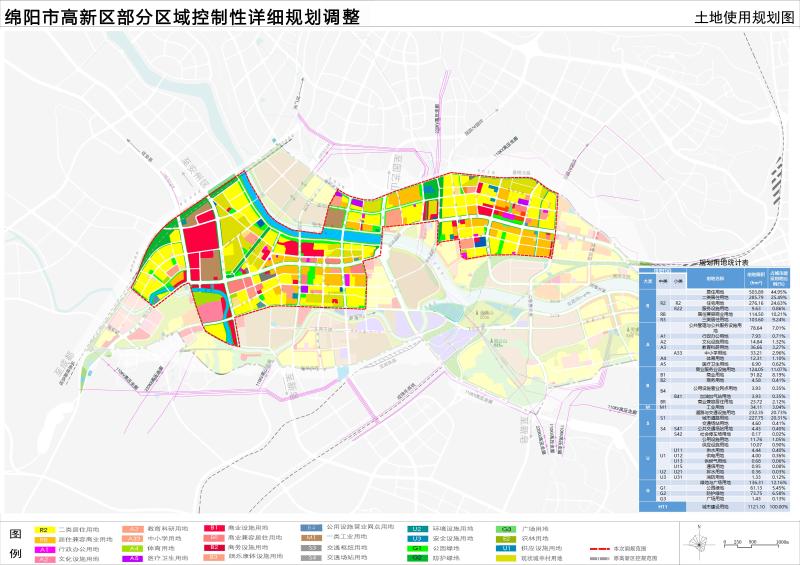This screenshot has width=800, height=565.
Task: Click the '公园绿地' legend label
Action: (x=446, y=548)
